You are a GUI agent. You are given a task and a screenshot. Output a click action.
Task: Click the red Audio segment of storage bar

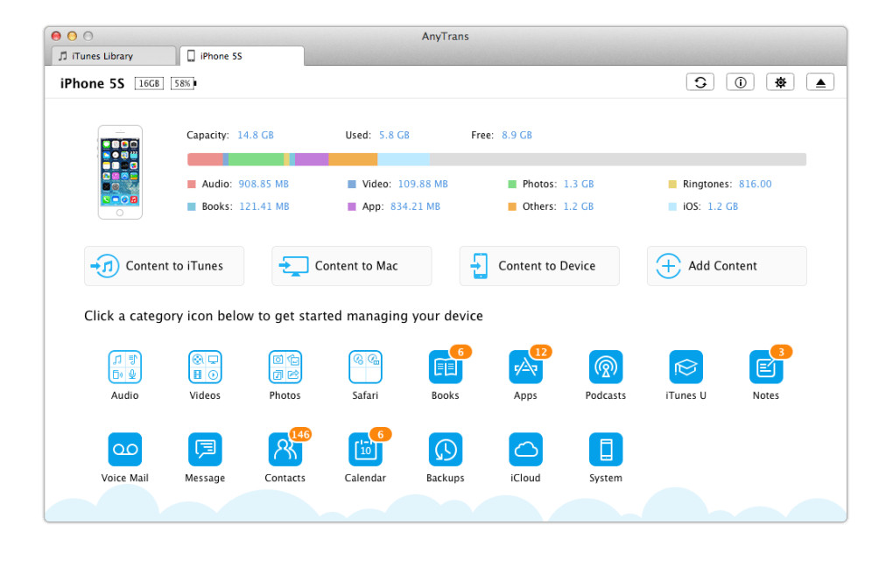[x=205, y=159]
